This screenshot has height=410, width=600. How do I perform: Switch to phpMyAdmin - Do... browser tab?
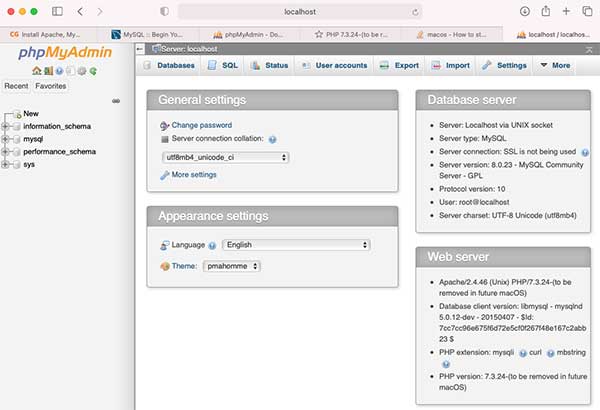point(249,34)
